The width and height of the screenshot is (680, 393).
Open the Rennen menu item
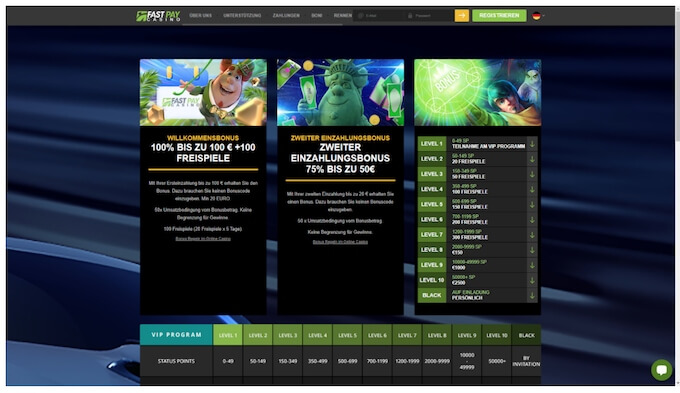343,16
